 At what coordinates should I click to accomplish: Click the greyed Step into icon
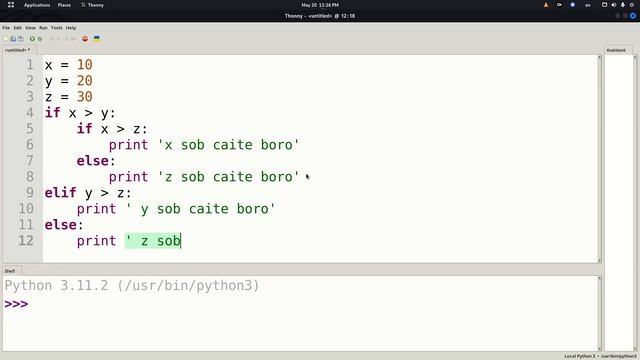[59, 39]
